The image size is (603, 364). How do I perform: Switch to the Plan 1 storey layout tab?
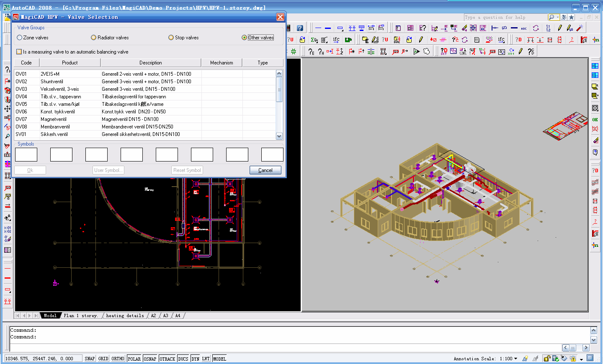point(81,315)
